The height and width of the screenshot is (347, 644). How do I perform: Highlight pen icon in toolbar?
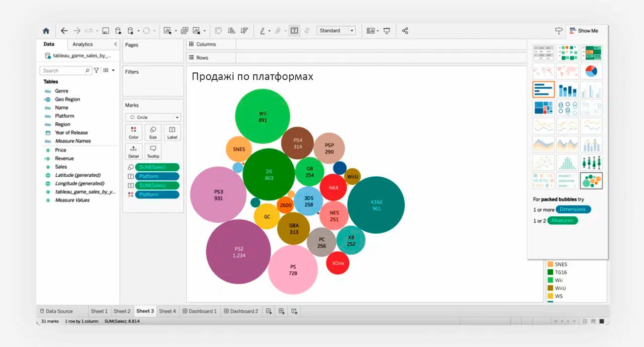[x=263, y=31]
